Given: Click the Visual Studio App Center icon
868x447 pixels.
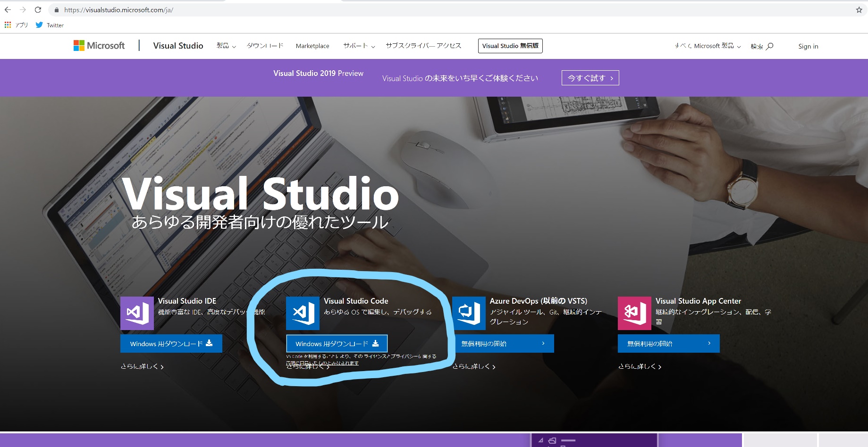Looking at the screenshot, I should coord(634,313).
